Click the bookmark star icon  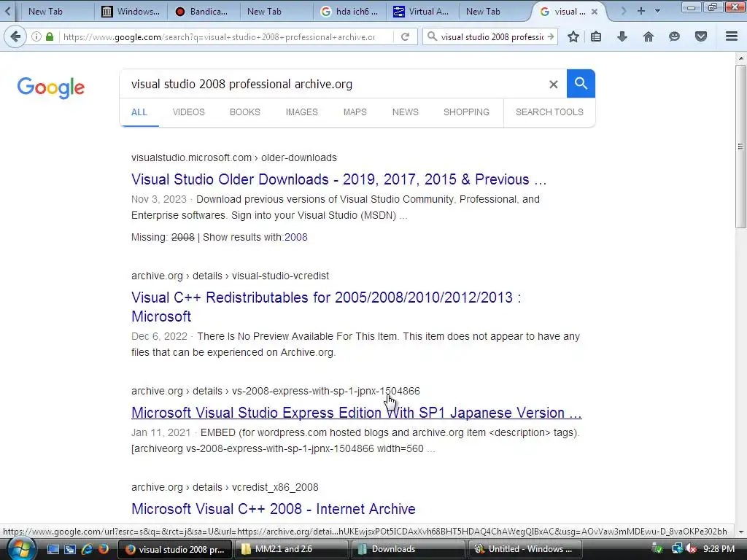573,36
